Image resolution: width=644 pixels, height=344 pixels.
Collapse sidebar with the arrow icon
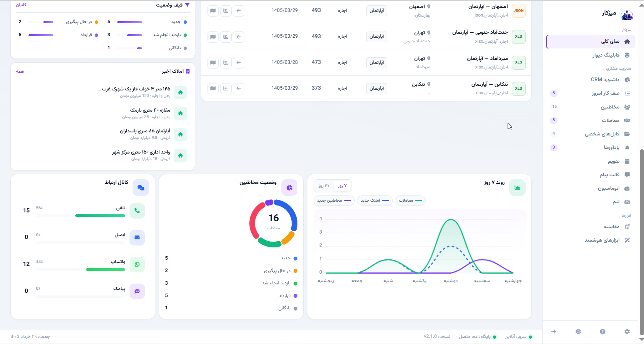(554, 332)
